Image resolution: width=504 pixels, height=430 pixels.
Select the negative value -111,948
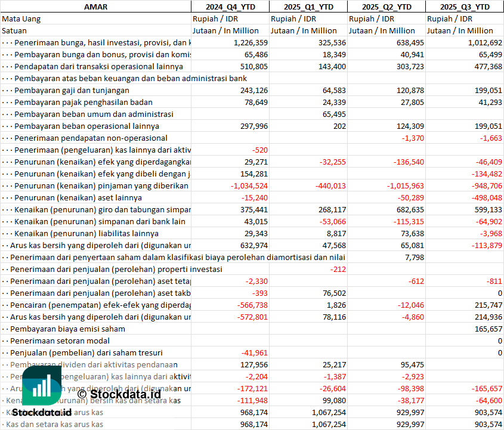click(252, 400)
